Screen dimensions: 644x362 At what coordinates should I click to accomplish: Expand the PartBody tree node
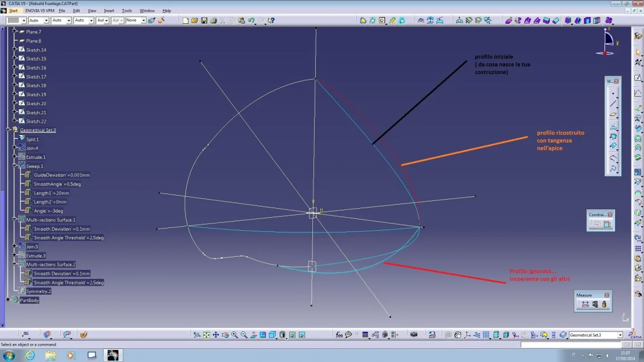pyautogui.click(x=8, y=300)
